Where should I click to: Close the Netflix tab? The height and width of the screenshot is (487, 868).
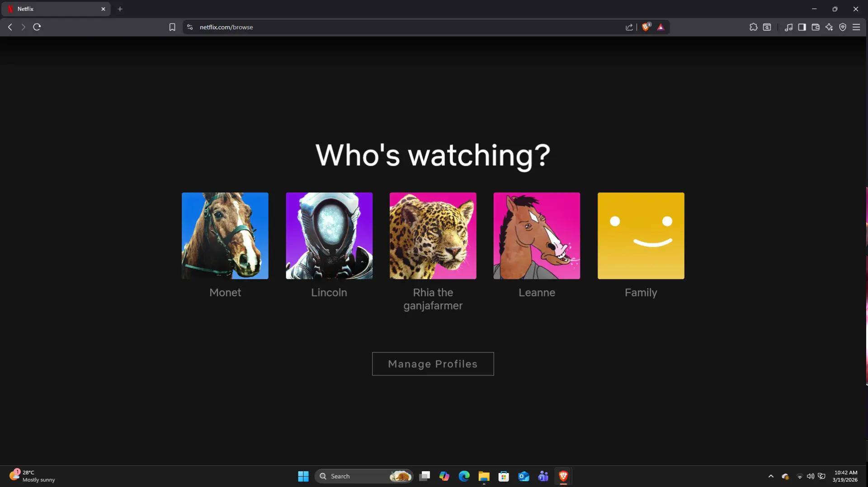point(103,9)
